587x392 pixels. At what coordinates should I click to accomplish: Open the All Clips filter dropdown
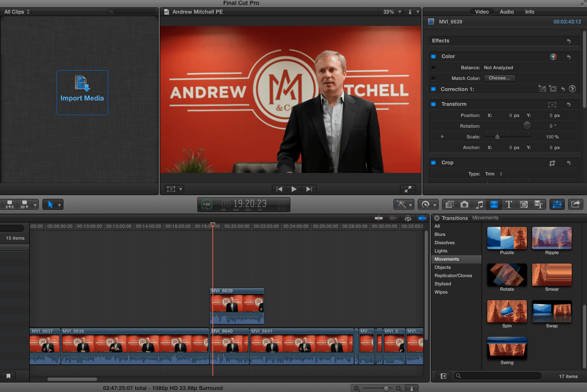[17, 12]
